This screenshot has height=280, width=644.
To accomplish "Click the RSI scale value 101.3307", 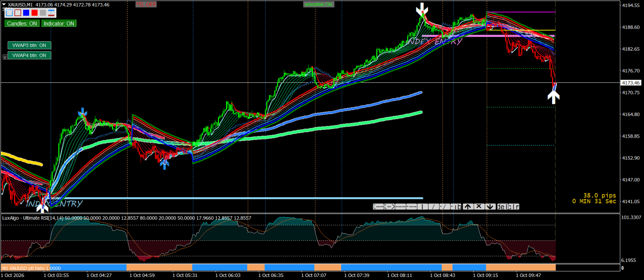I will pos(631,217).
